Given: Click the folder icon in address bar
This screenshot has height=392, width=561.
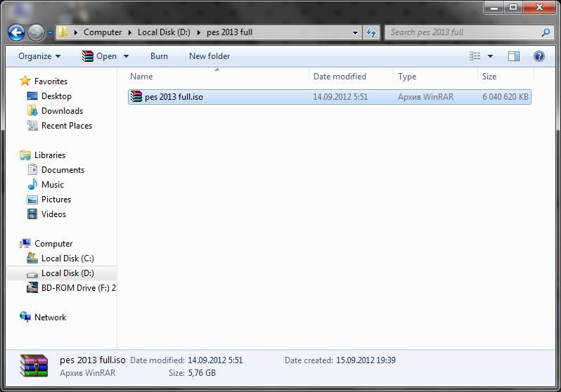Looking at the screenshot, I should (x=63, y=32).
